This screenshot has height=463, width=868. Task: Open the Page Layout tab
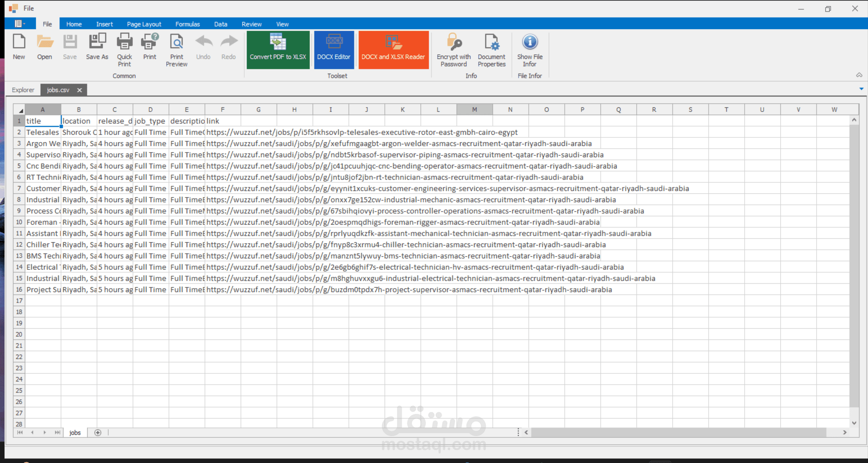point(144,24)
